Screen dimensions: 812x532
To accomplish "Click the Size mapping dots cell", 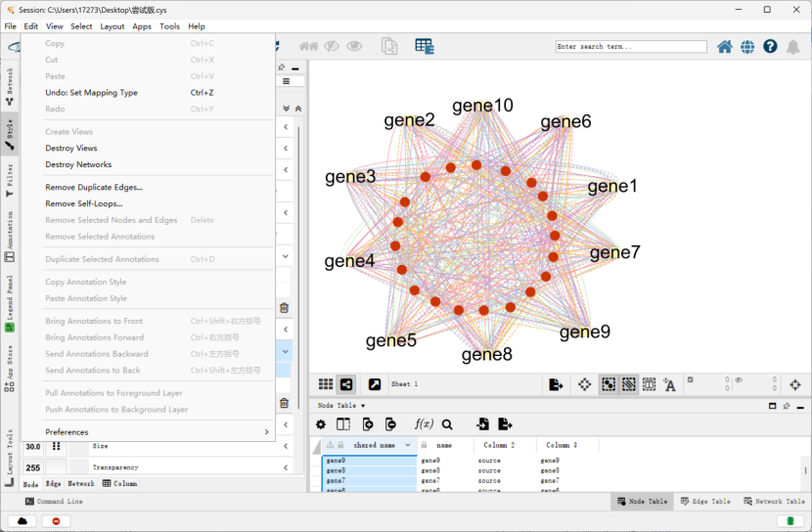I will pyautogui.click(x=56, y=447).
